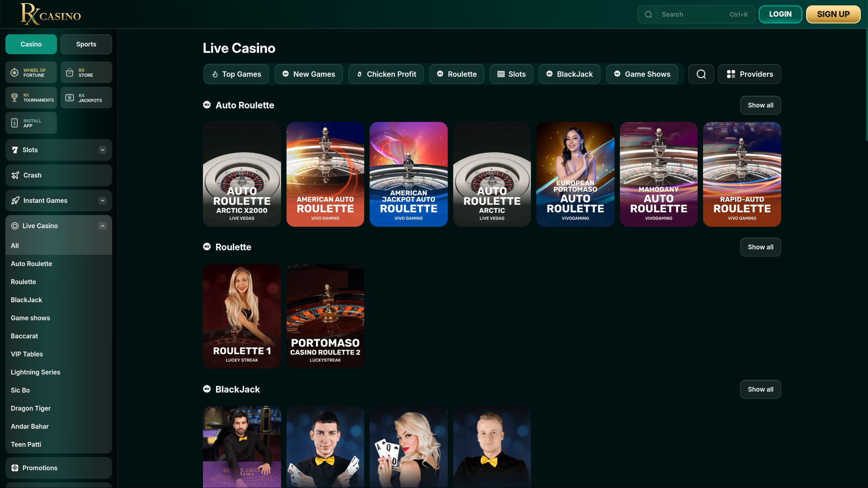Click the search magnifier icon in header

point(648,14)
